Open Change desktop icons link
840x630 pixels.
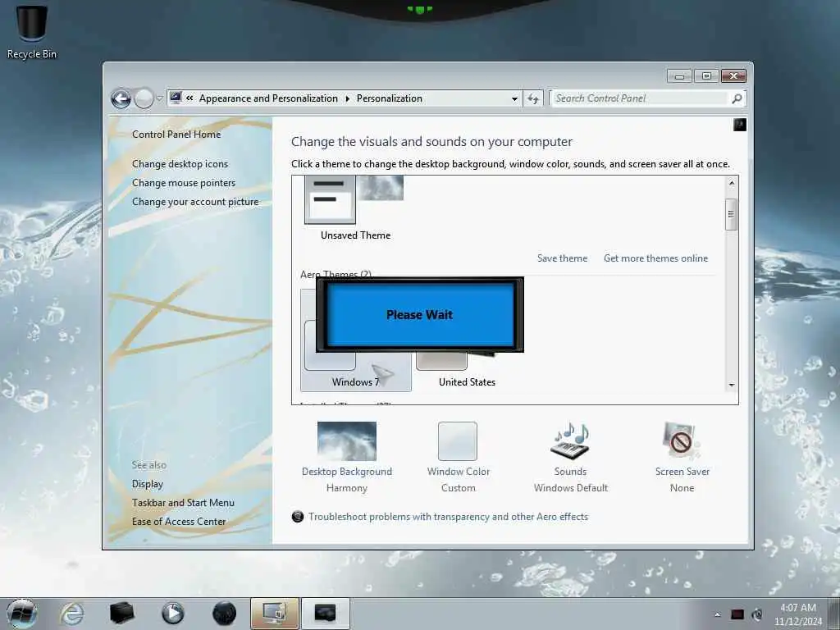(x=180, y=164)
